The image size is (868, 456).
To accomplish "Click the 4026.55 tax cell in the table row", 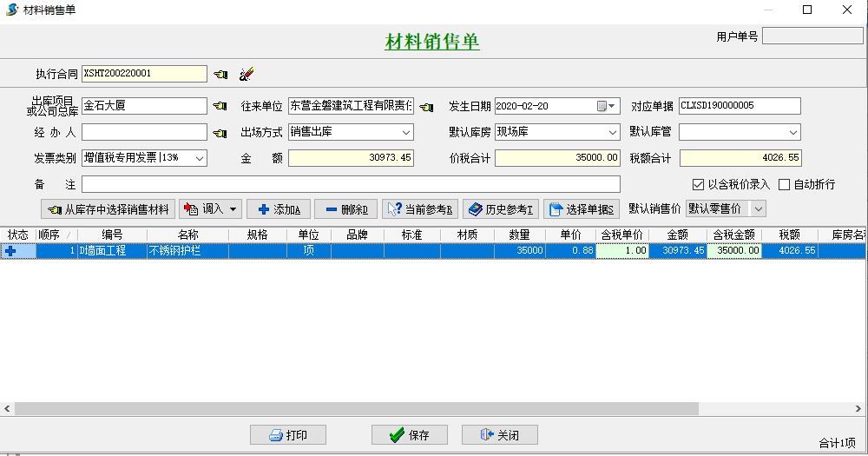I will point(789,251).
